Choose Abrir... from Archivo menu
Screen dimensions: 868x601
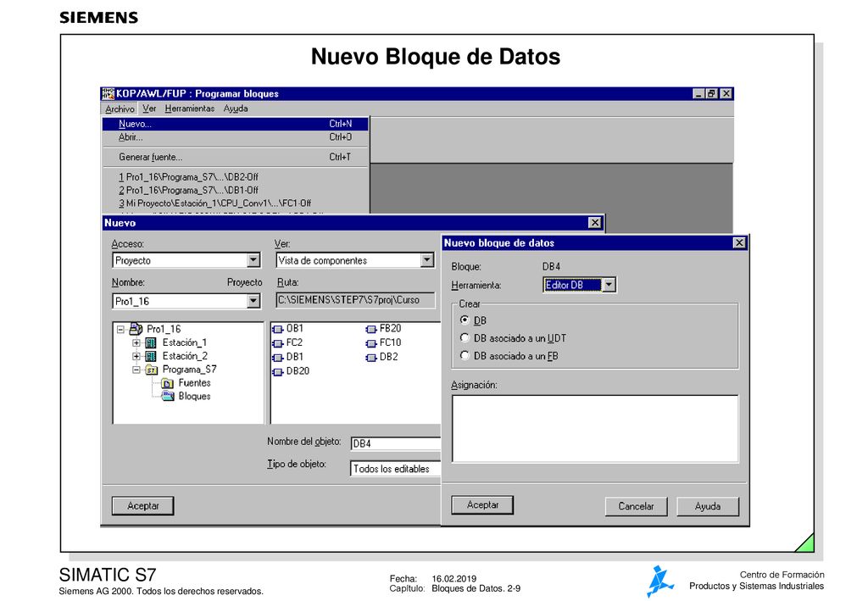(x=236, y=137)
